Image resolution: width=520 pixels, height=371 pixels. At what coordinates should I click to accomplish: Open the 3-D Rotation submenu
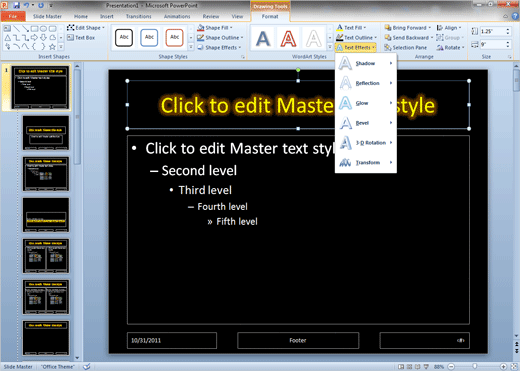tap(366, 143)
